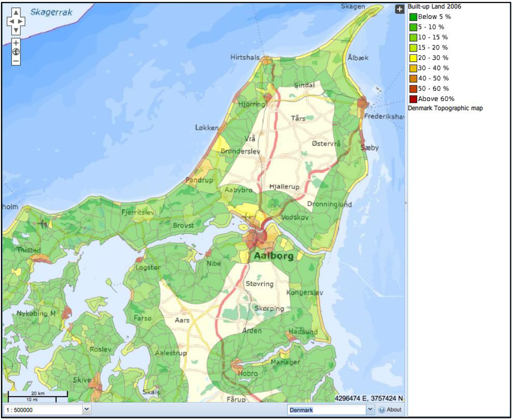This screenshot has width=513, height=420.
Task: Open the Denmark country dropdown arrow
Action: 370,409
